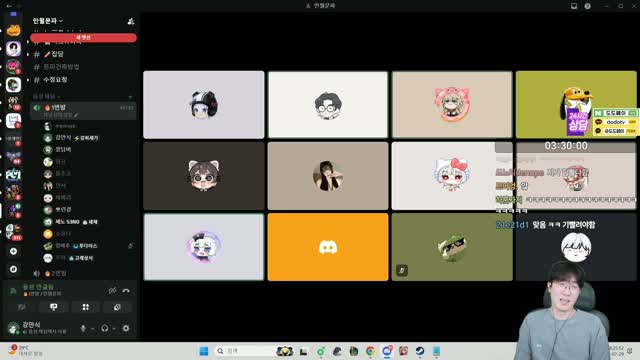Open the explore servers compass icon

[13, 269]
